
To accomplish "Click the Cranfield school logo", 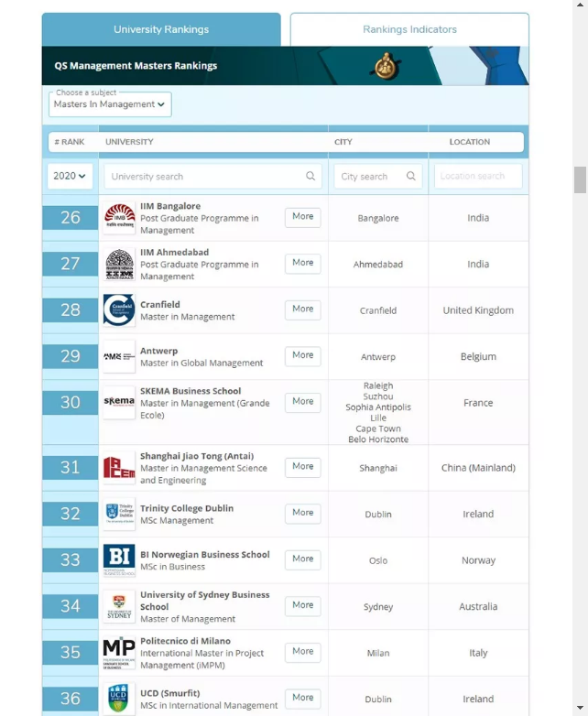I will click(x=119, y=310).
